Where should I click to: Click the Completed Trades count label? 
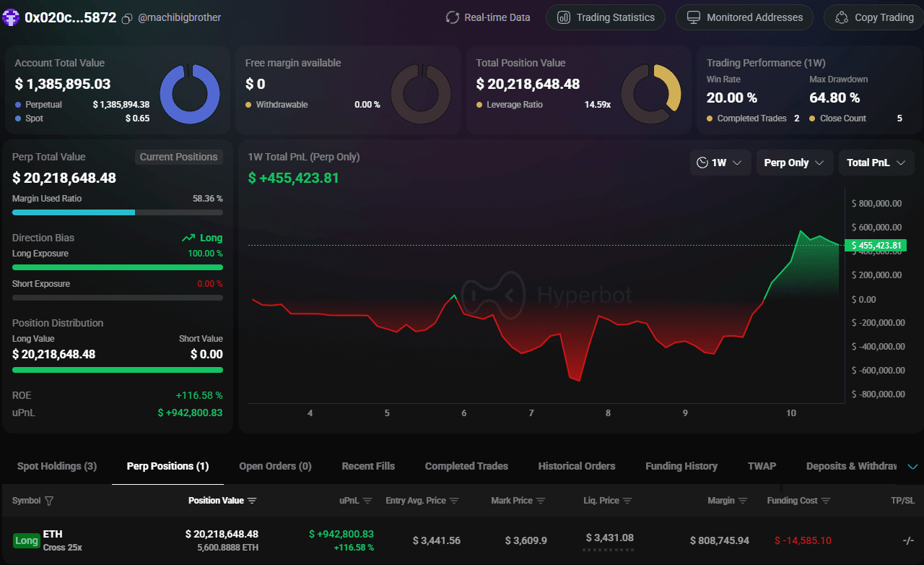[751, 118]
